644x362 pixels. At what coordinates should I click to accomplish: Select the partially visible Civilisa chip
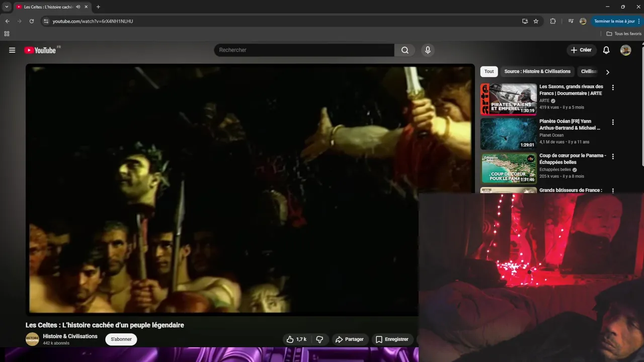pos(589,71)
